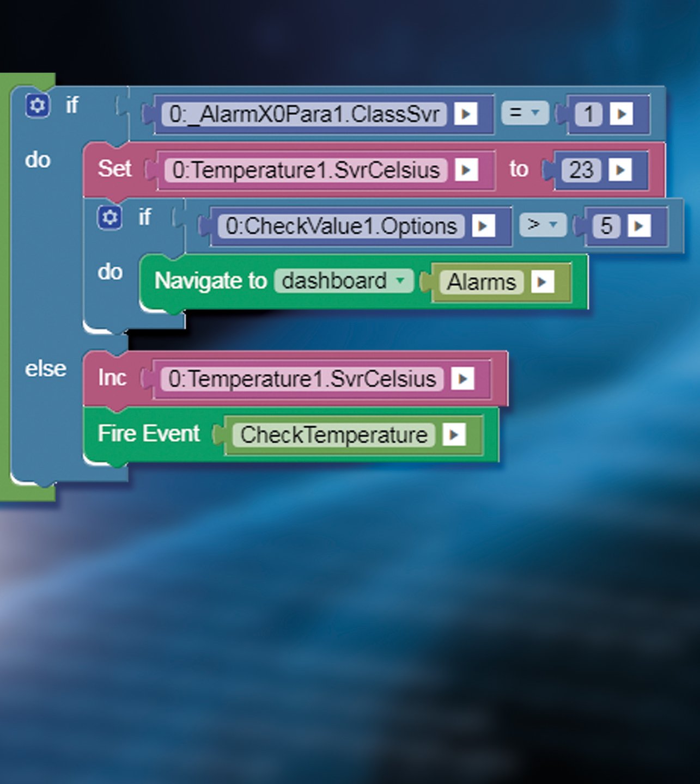Screen dimensions: 700x784
Task: Click the arrow beside value 23
Action: pyautogui.click(x=620, y=170)
